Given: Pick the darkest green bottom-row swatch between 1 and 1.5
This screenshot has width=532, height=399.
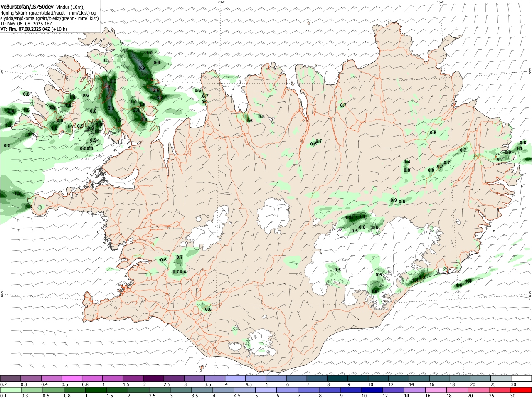Looking at the screenshot, I should click(x=96, y=390).
